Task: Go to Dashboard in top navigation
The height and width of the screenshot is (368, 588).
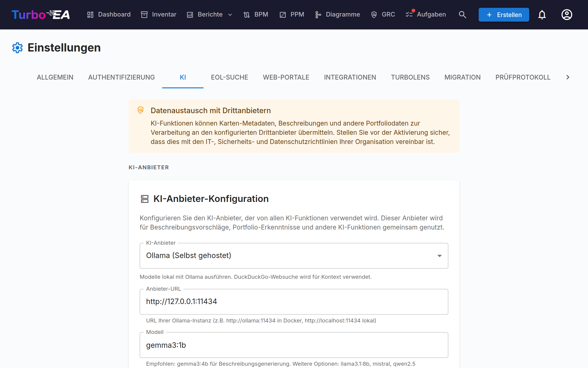Action: pyautogui.click(x=109, y=14)
